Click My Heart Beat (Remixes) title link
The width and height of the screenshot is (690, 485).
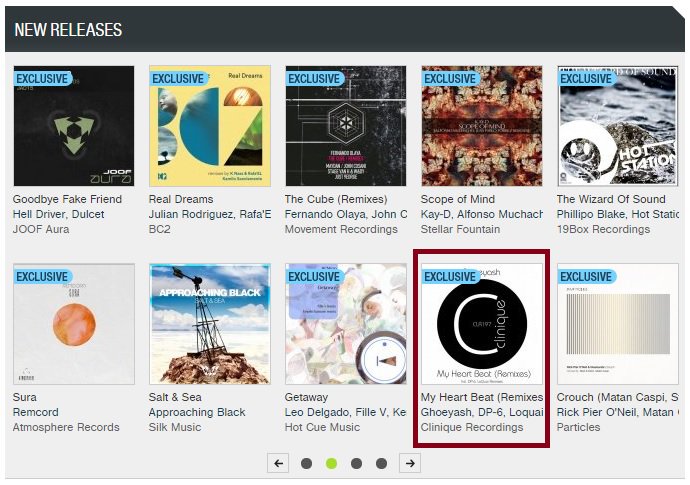[x=482, y=397]
